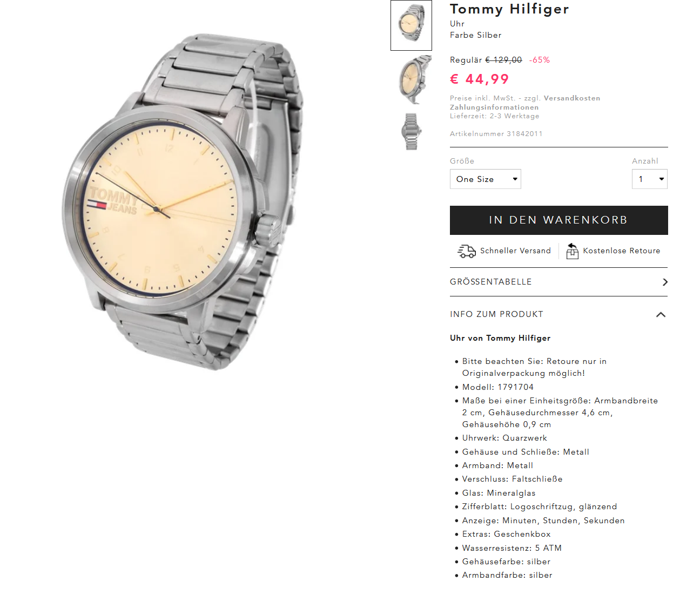Open the Zahlungsinformationen link

(494, 107)
